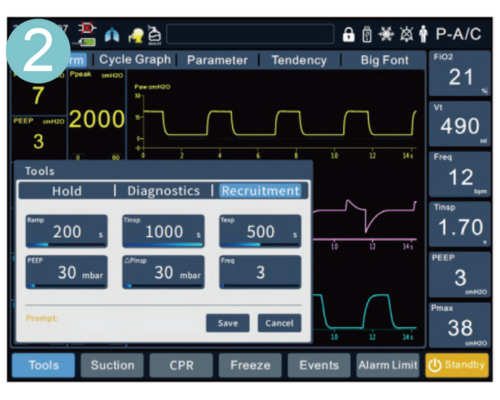Select the PEEP 30 mbar recruitment field

[67, 272]
